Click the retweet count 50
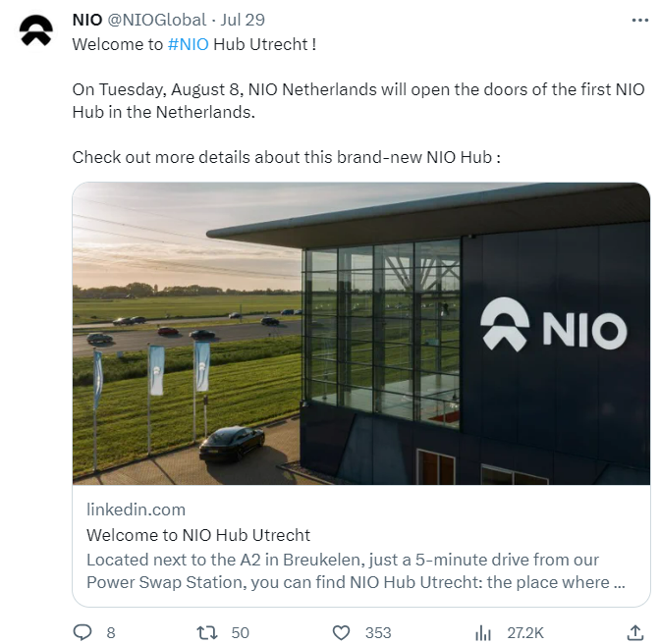Image resolution: width=660 pixels, height=644 pixels. point(240,632)
